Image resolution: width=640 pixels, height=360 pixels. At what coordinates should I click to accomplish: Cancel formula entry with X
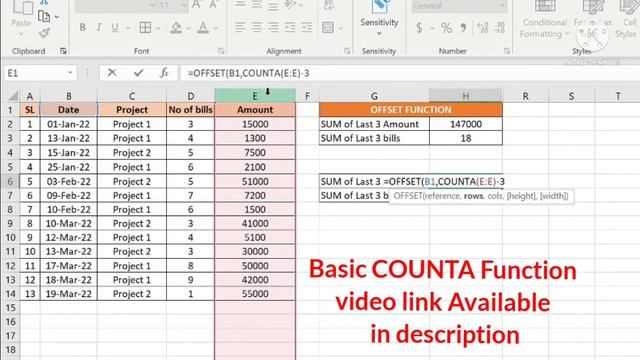point(112,73)
